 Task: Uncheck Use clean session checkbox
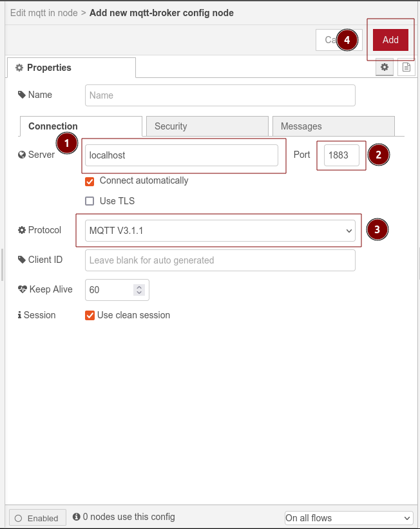coord(90,316)
